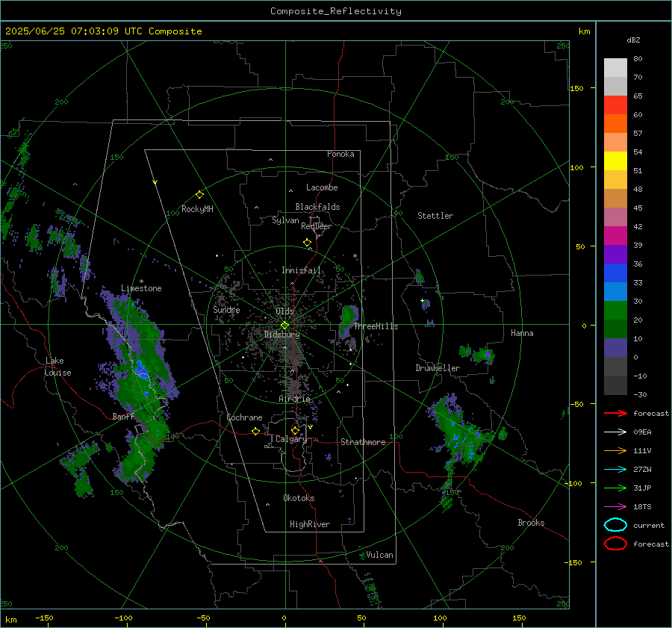Viewport: 672px width, 628px height.
Task: Click the Airdrie label
Action: tap(294, 399)
